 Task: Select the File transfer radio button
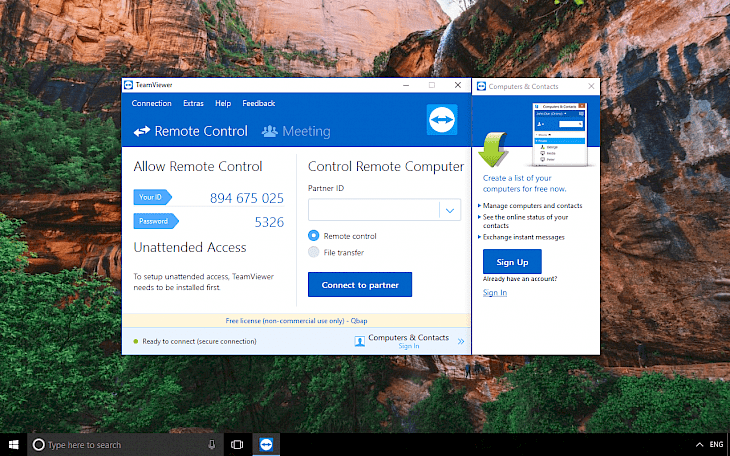tap(313, 252)
